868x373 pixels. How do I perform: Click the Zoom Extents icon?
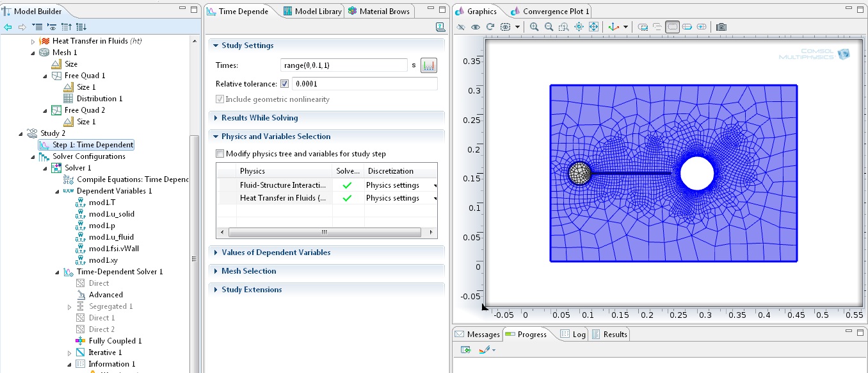pyautogui.click(x=593, y=27)
